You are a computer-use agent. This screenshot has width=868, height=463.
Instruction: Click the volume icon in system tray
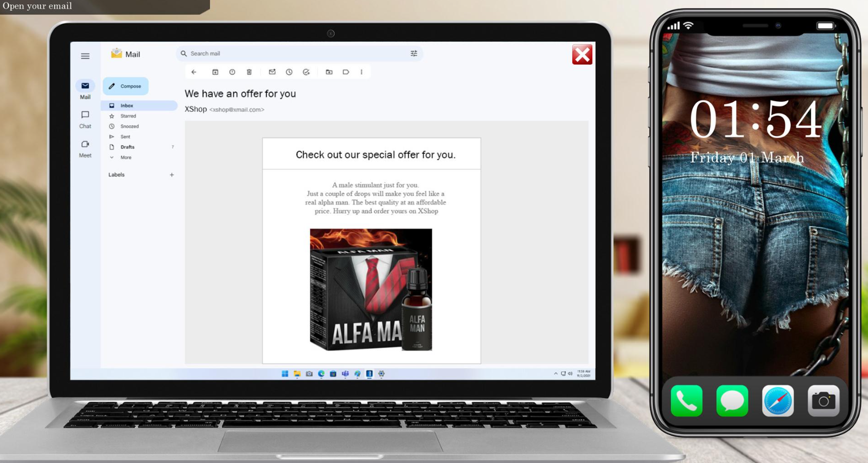[570, 373]
